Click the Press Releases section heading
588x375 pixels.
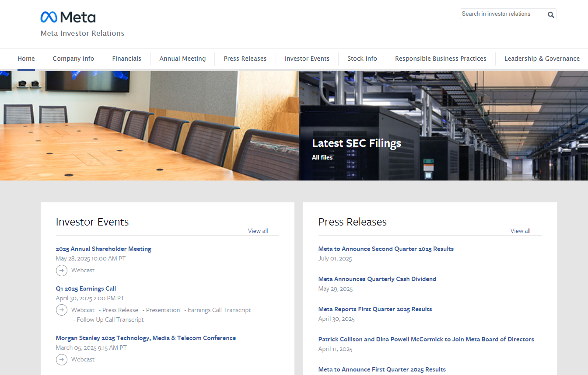point(353,222)
